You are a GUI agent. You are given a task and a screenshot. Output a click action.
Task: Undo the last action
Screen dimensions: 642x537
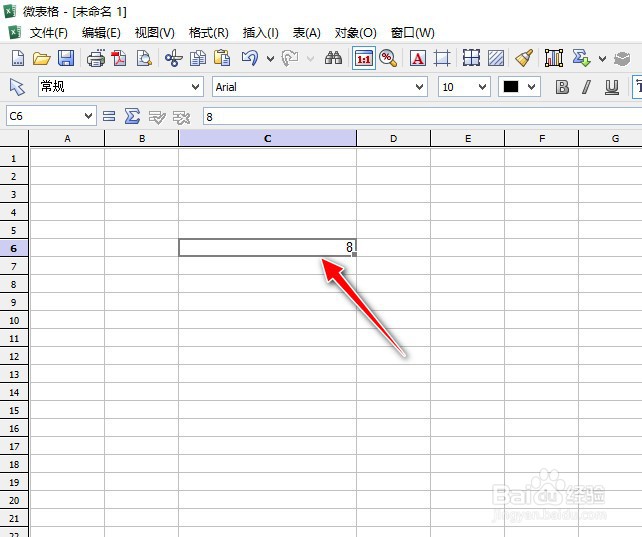pos(250,59)
